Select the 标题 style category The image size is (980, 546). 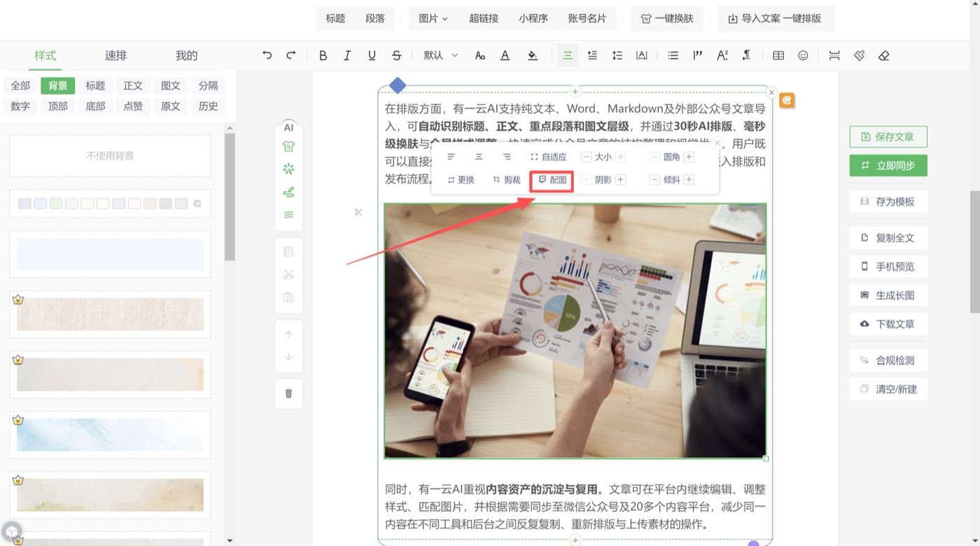pos(95,85)
